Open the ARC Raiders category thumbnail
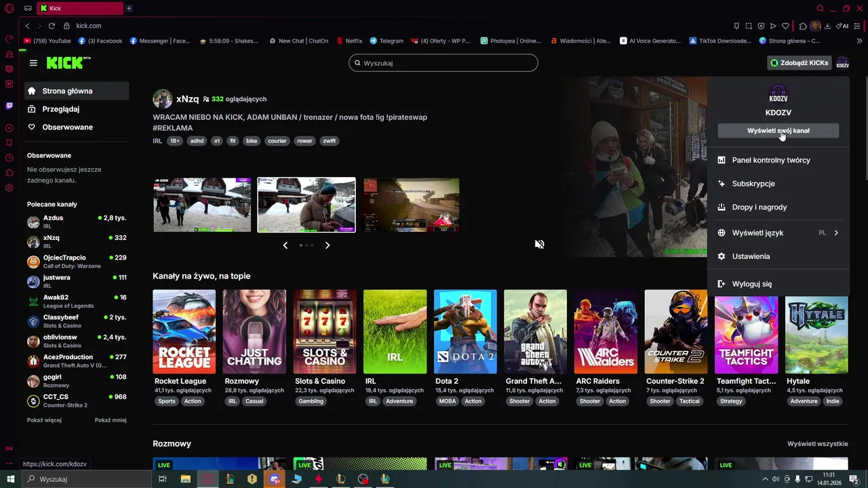The width and height of the screenshot is (868, 488). pos(606,331)
